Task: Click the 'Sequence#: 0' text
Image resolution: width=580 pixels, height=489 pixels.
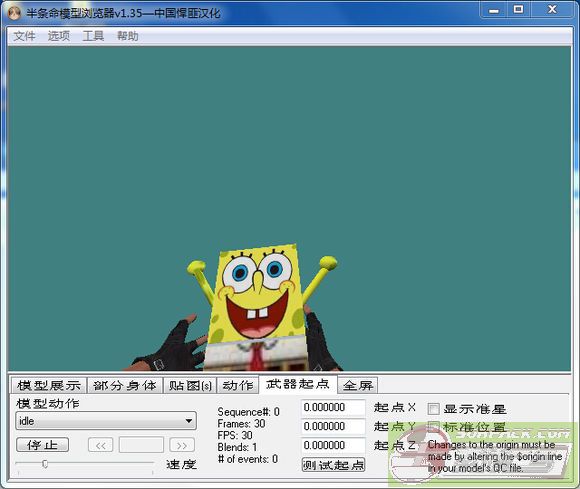Action: pyautogui.click(x=249, y=412)
